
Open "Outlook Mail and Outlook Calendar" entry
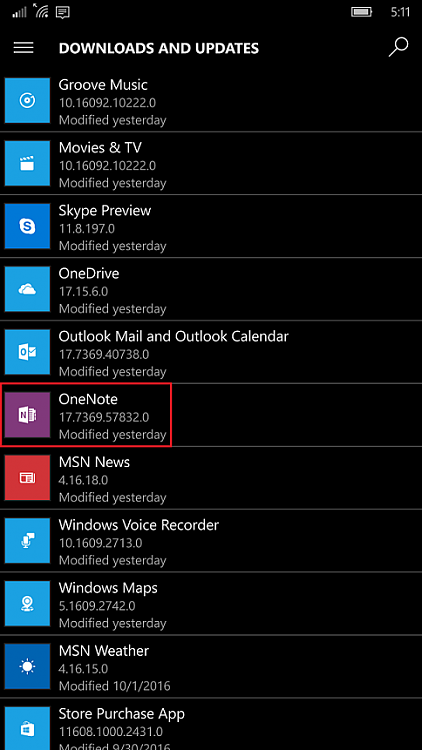tap(174, 336)
